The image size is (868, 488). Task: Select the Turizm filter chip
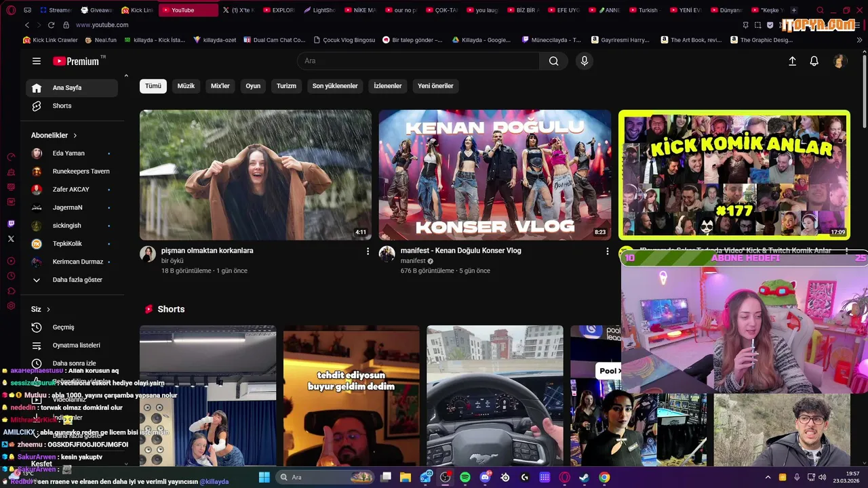(x=286, y=86)
